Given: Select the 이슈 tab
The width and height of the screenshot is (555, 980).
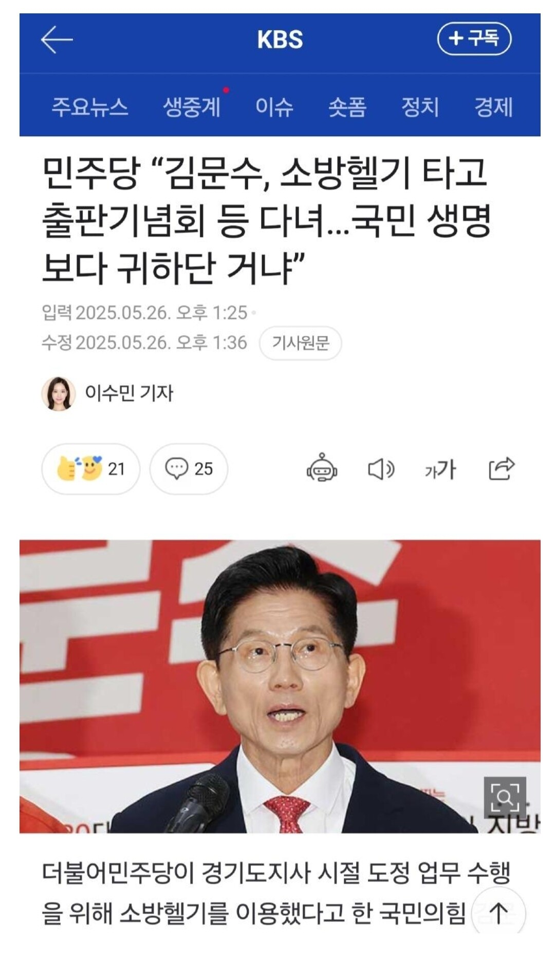Looking at the screenshot, I should point(274,107).
